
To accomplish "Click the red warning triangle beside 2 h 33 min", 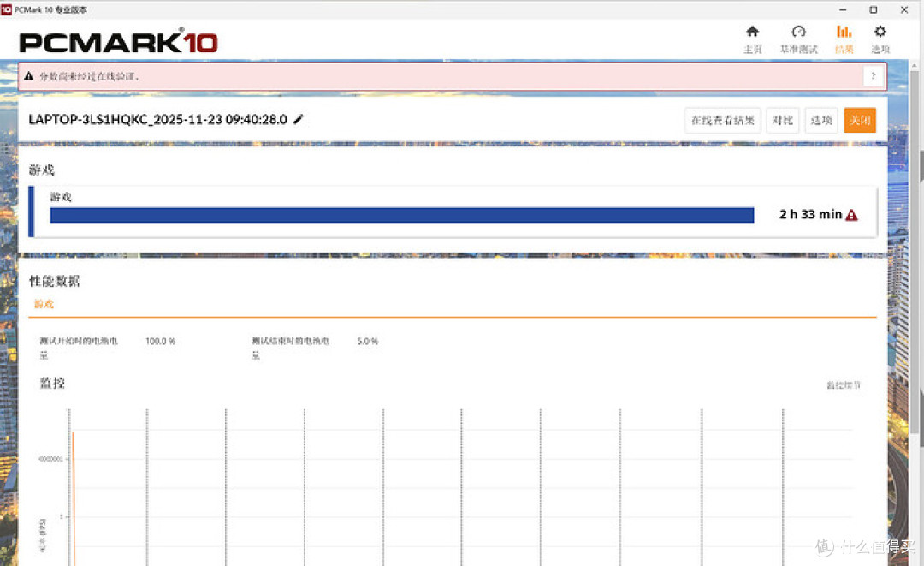I will point(851,215).
